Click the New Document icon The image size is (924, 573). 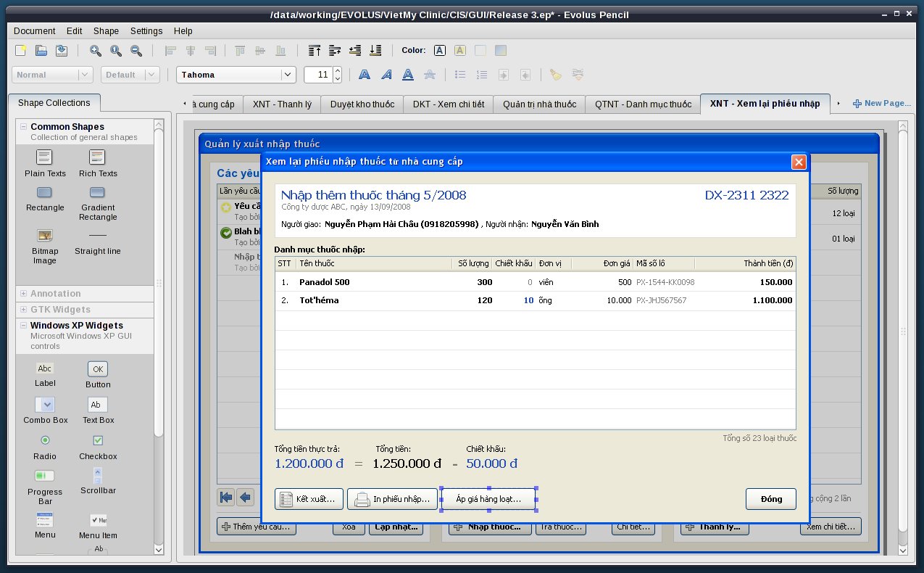click(22, 51)
